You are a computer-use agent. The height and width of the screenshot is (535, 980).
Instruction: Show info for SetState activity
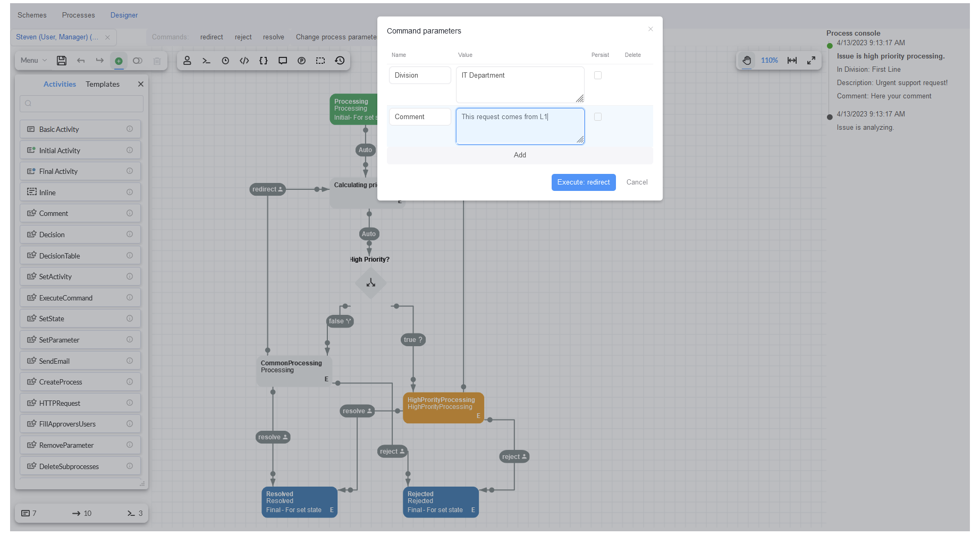(x=130, y=319)
